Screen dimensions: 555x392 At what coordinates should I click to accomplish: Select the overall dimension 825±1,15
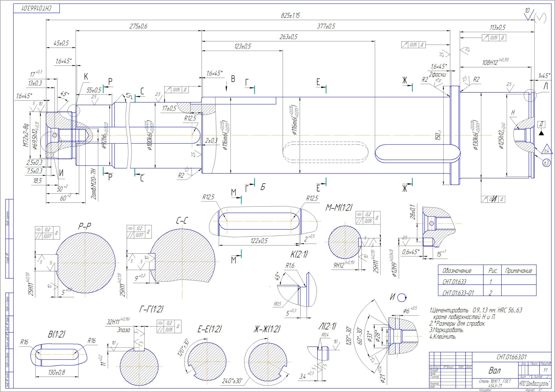tap(290, 16)
